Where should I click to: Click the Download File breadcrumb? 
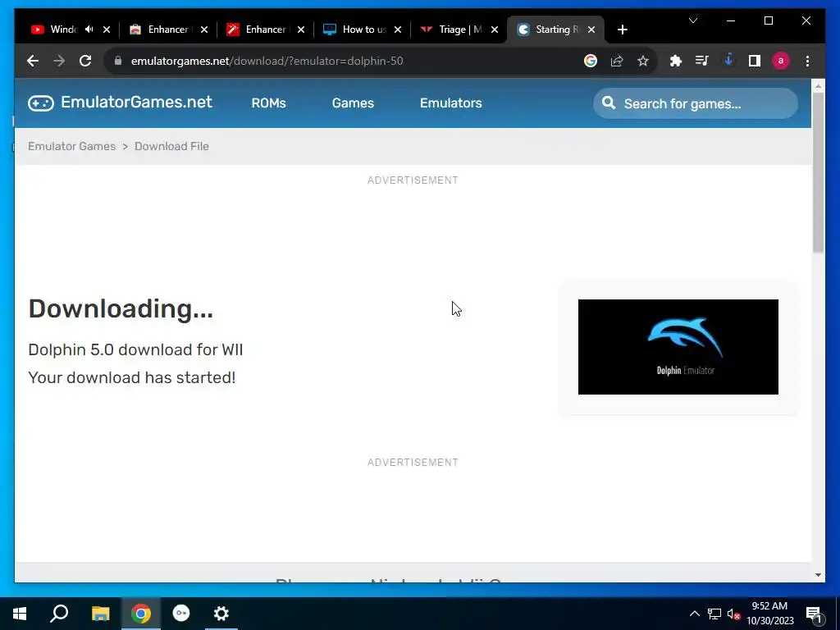click(171, 146)
